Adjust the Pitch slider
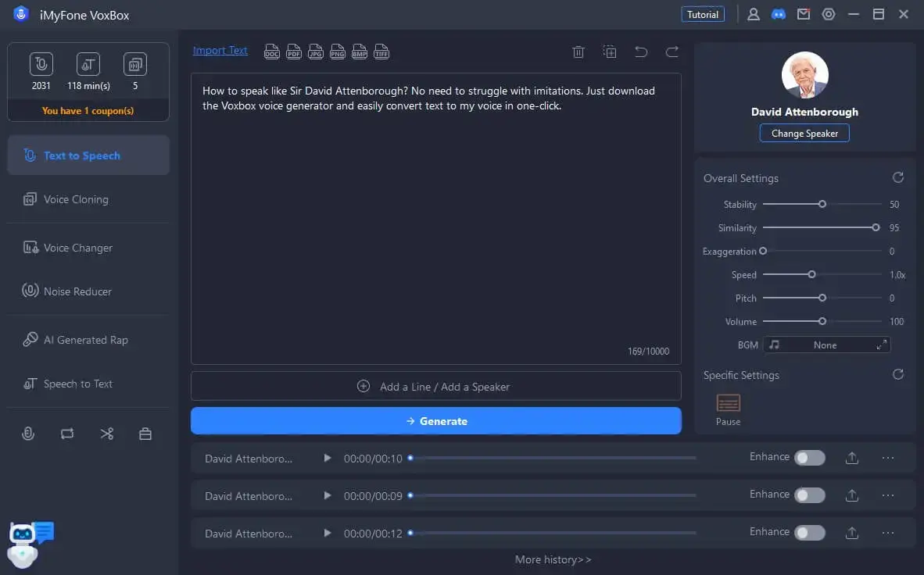The image size is (924, 575). (822, 298)
